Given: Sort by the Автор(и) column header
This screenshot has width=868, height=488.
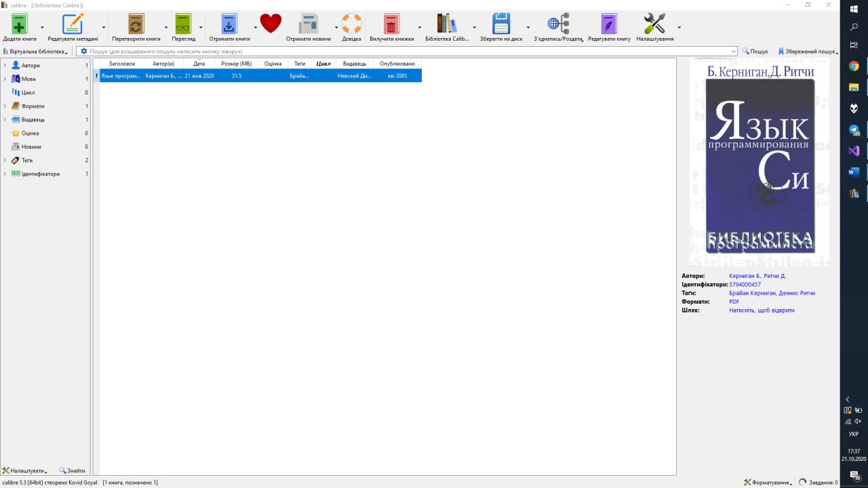Looking at the screenshot, I should [163, 64].
